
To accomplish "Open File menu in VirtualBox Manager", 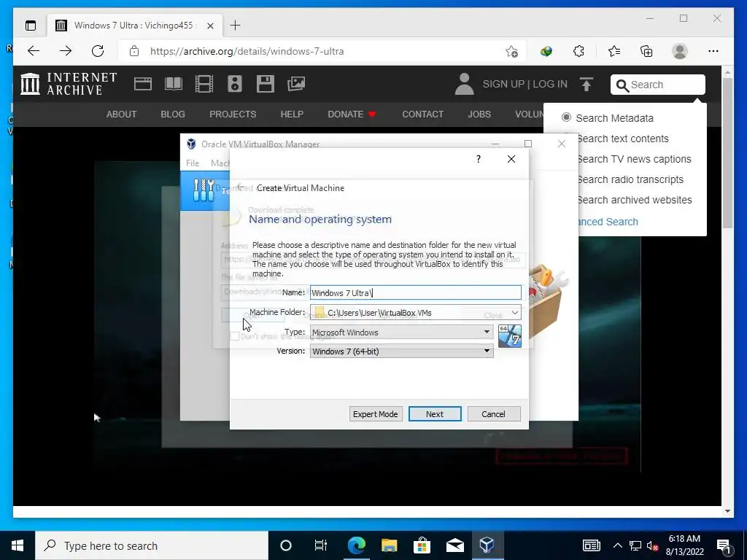I will [x=193, y=163].
